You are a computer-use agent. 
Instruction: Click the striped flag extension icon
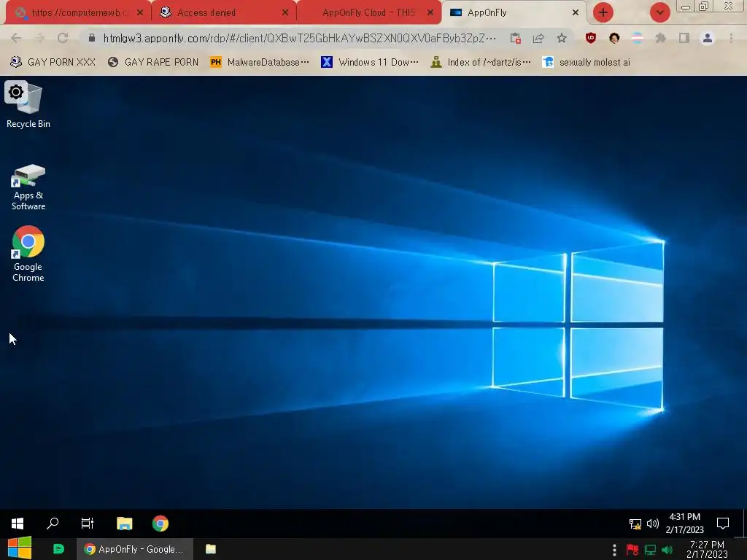coord(638,38)
